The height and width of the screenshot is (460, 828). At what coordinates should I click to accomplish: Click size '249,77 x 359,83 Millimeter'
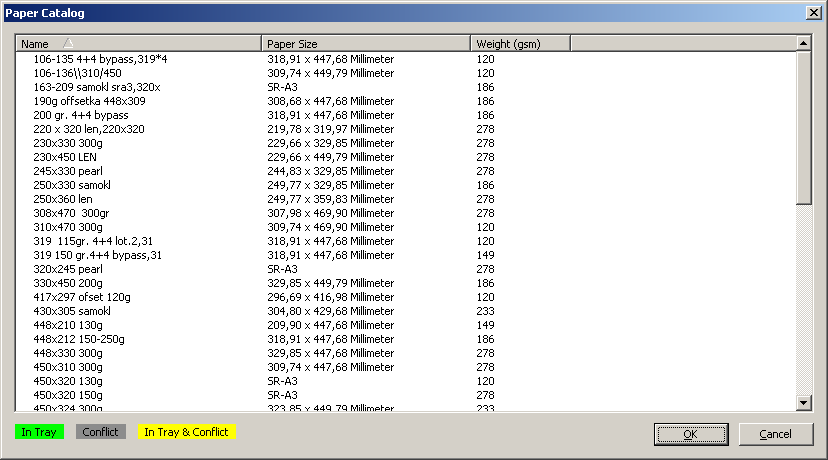331,199
